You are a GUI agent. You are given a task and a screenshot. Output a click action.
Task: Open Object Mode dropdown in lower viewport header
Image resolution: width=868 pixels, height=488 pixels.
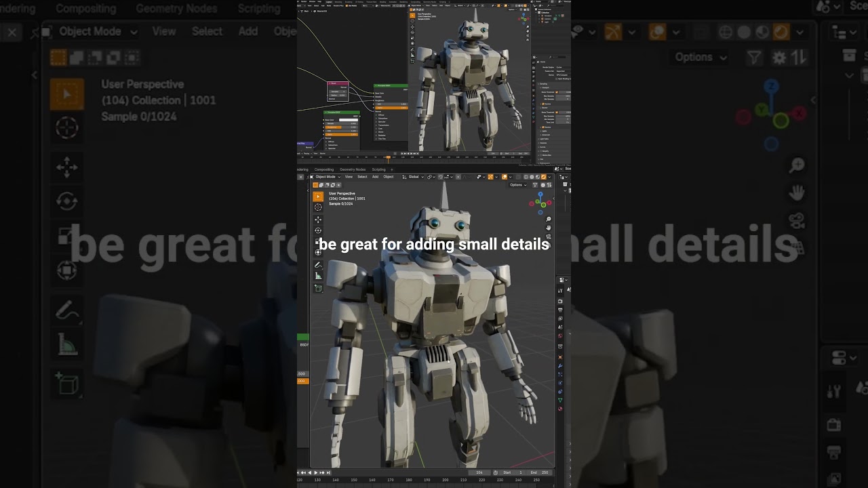(326, 177)
